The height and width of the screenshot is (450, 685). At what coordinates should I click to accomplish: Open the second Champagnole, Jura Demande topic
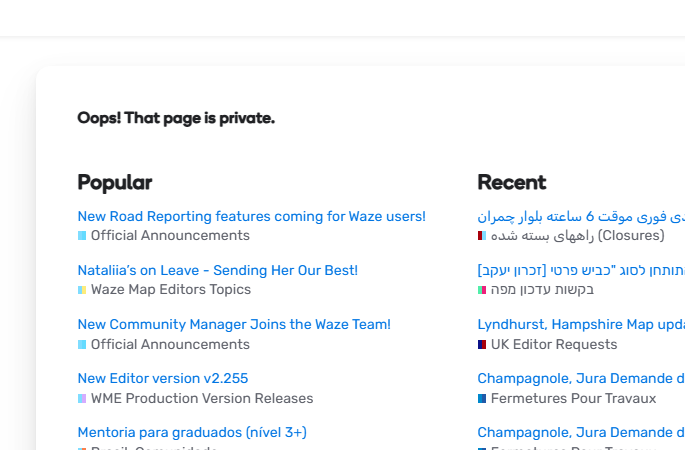(x=580, y=432)
